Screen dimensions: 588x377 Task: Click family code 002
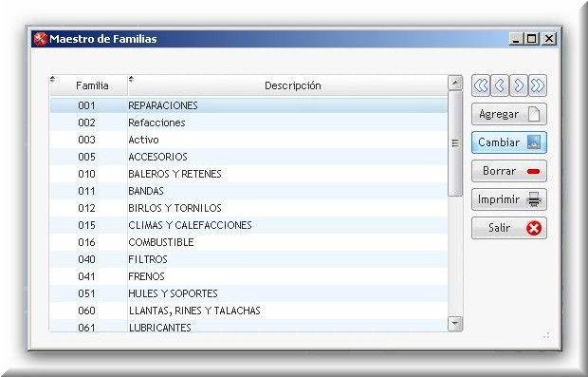(x=86, y=123)
